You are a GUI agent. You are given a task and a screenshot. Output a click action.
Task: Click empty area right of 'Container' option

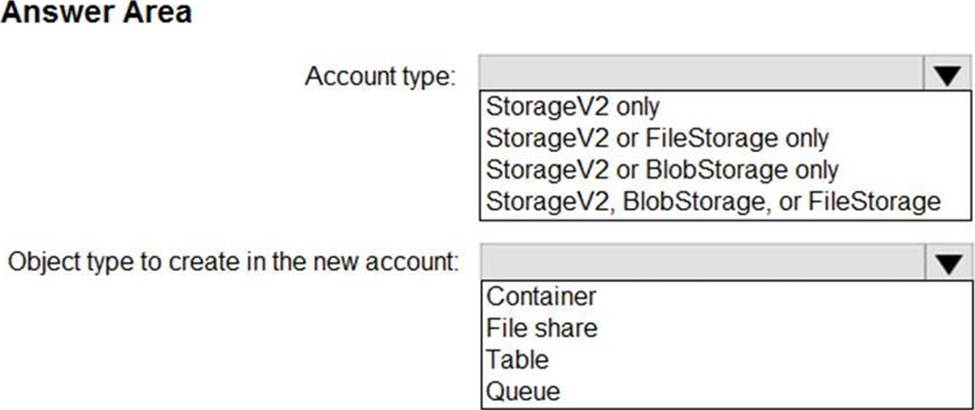(x=780, y=296)
